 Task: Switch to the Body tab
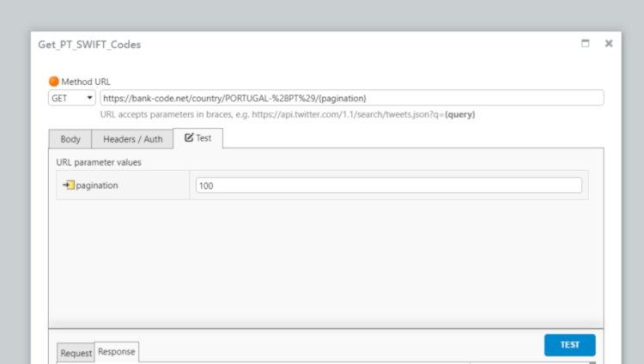point(70,139)
